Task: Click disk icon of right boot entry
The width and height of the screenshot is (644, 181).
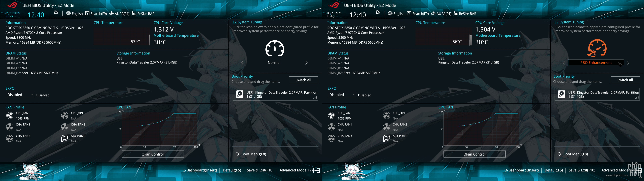Action: (x=561, y=94)
